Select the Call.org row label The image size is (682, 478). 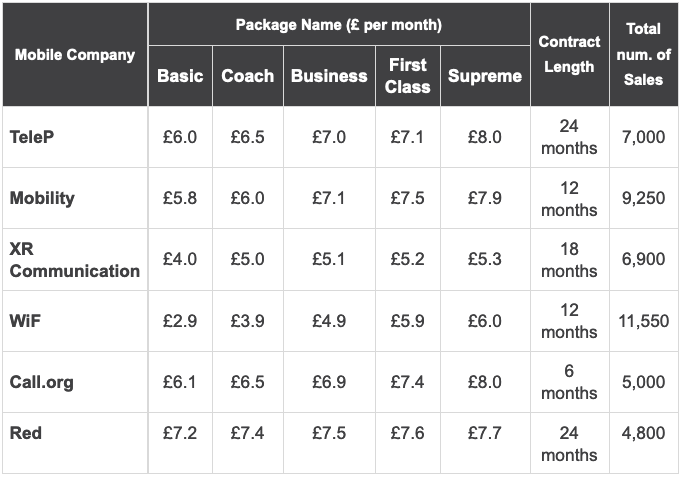click(x=42, y=382)
